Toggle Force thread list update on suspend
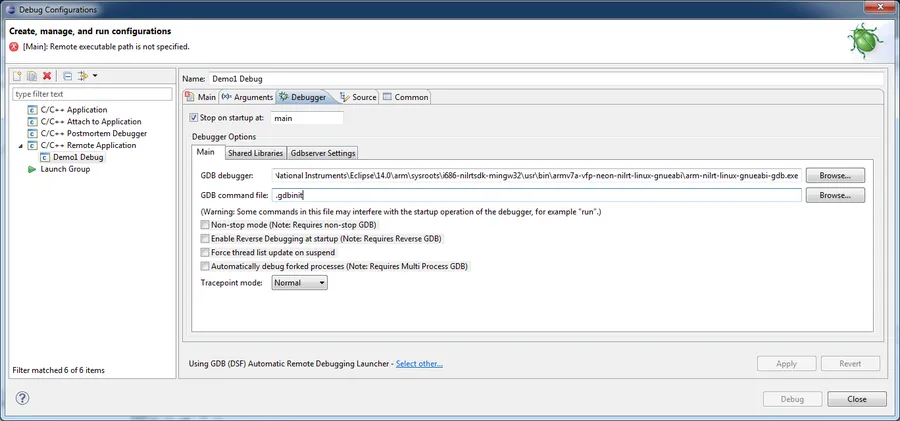This screenshot has height=421, width=900. [204, 253]
